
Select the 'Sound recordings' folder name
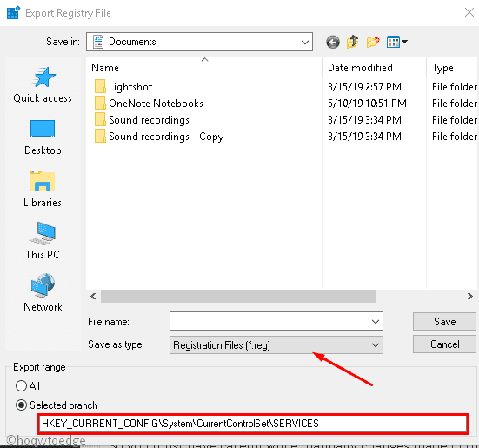pos(149,120)
